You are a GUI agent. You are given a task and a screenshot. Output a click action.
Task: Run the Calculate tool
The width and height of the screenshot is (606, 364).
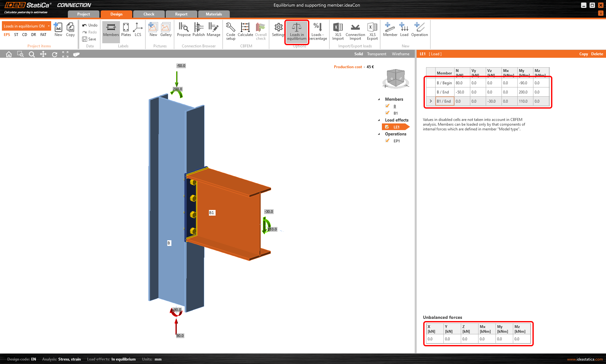point(245,28)
